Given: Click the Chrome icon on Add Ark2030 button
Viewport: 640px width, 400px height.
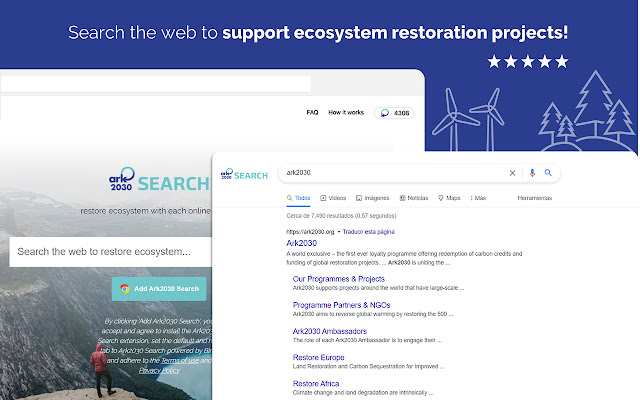Looking at the screenshot, I should (125, 289).
